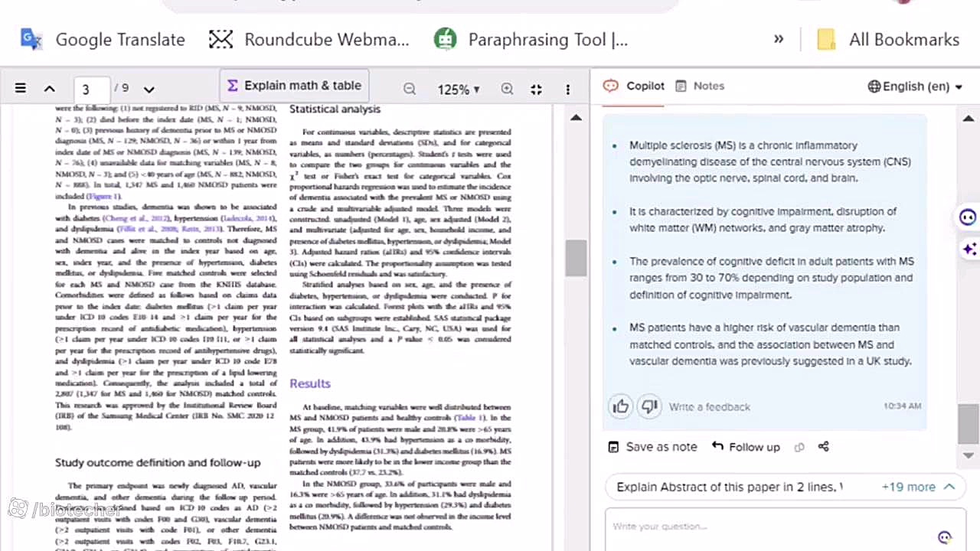
Task: Zoom out with minus magnifier
Action: tap(410, 90)
